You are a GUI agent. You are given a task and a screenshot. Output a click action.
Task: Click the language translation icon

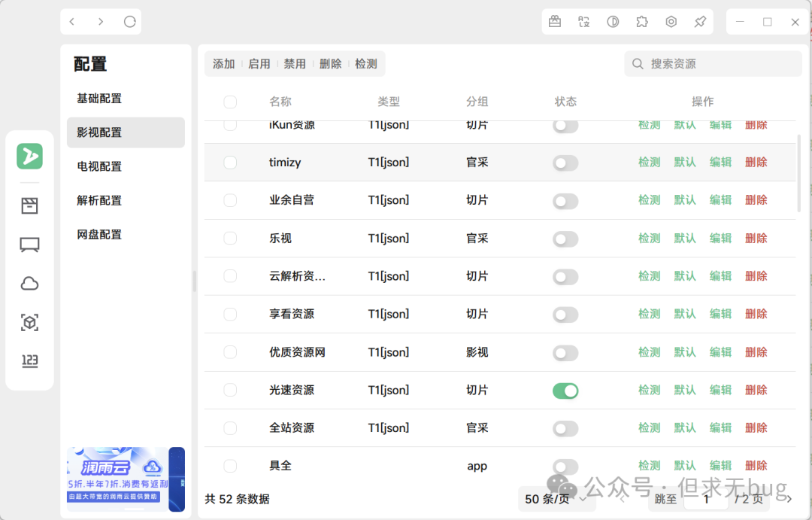(x=583, y=22)
